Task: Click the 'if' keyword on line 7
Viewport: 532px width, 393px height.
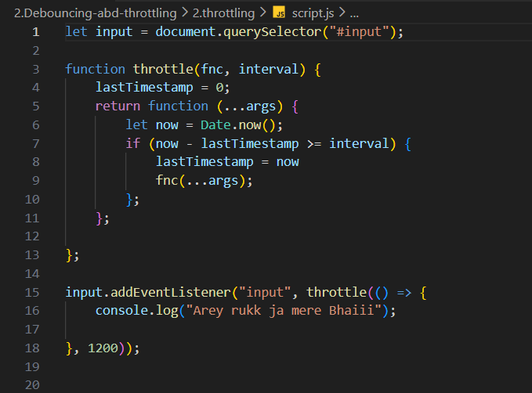Action: pyautogui.click(x=133, y=143)
